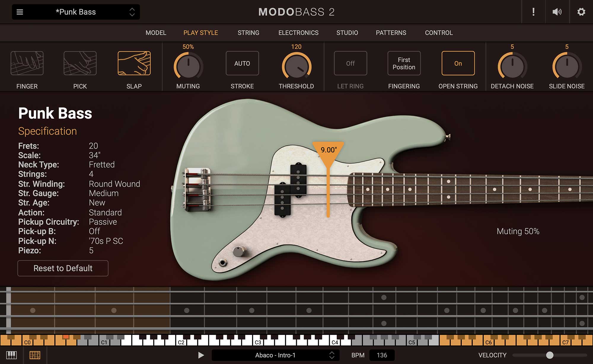Switch to the ELECTRONICS tab
This screenshot has width=593, height=364.
click(298, 33)
